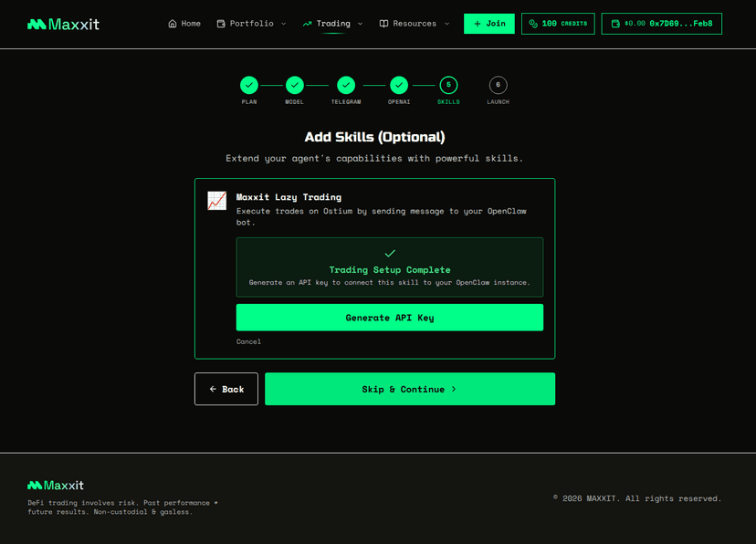The image size is (756, 544).
Task: Click the Portfolio briefcase icon
Action: [219, 24]
